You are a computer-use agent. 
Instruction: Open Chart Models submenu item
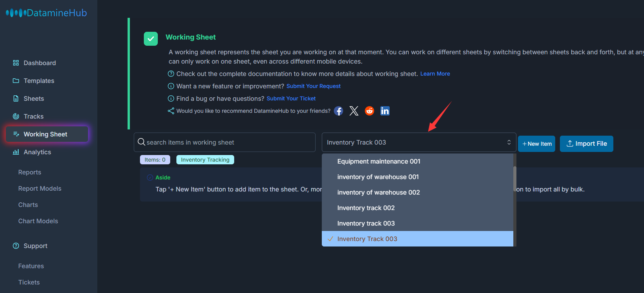click(38, 221)
